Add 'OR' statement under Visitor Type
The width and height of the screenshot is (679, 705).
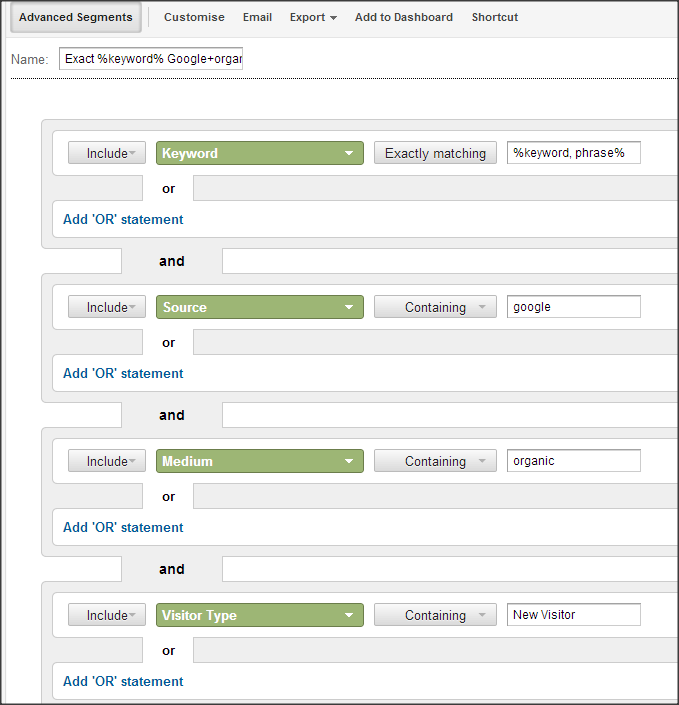[123, 681]
